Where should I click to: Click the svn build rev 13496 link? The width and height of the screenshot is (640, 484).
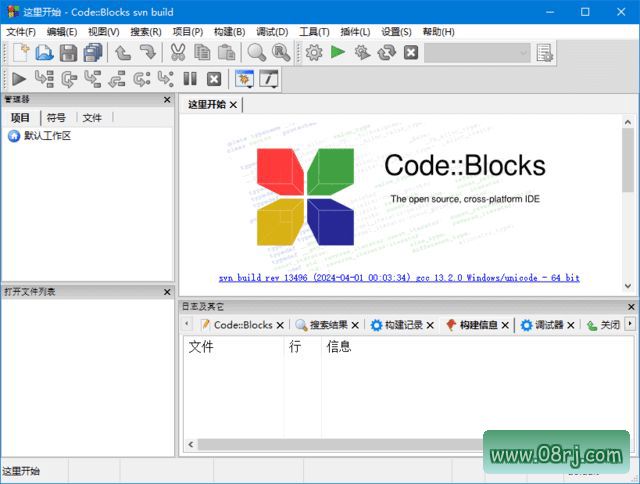coord(399,277)
